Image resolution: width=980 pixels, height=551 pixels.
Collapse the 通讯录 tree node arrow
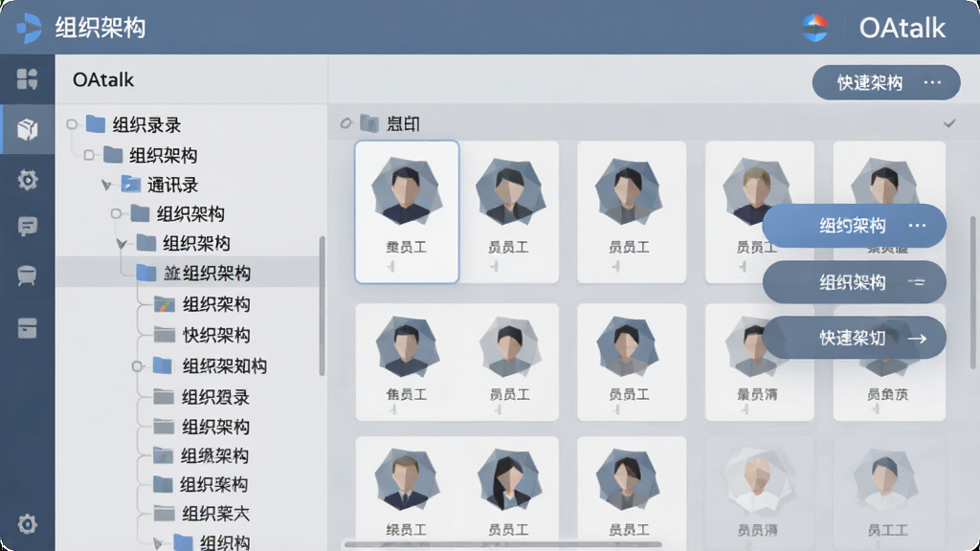click(x=106, y=185)
